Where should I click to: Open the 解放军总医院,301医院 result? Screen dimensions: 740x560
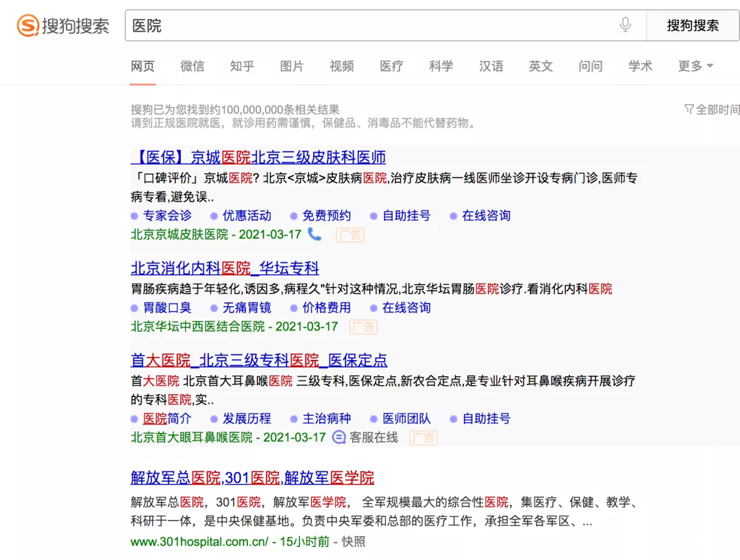coord(252,477)
